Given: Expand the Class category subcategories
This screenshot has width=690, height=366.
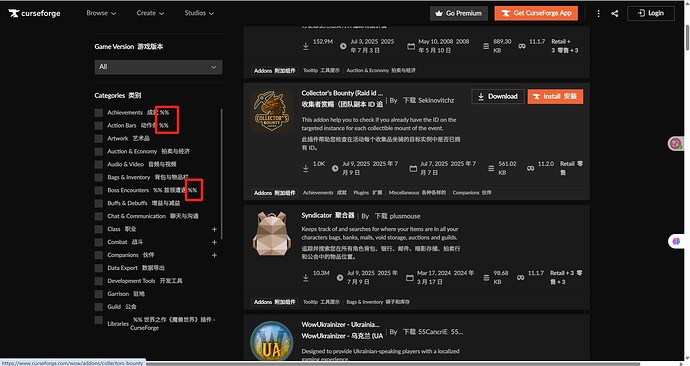Looking at the screenshot, I should pyautogui.click(x=214, y=229).
